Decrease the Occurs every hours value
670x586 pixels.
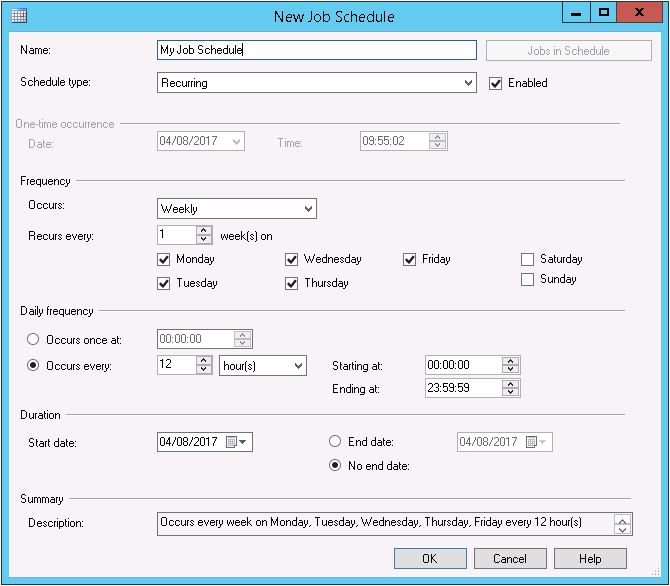click(x=204, y=371)
